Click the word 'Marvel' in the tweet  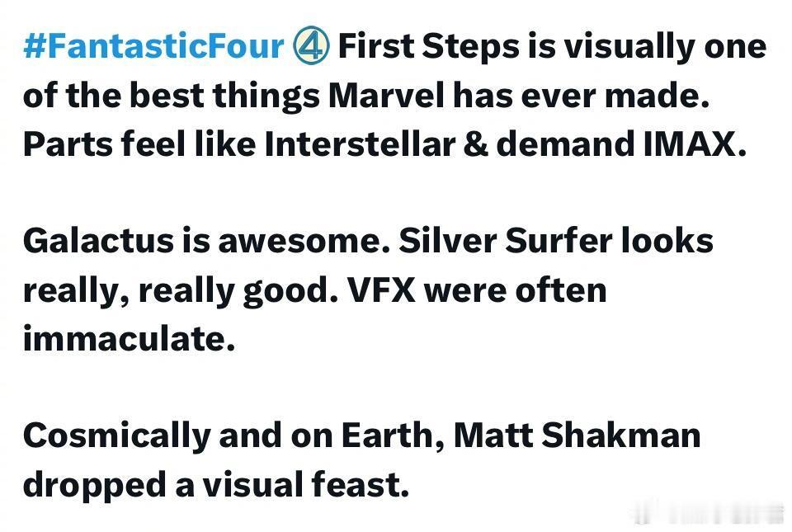tap(387, 94)
